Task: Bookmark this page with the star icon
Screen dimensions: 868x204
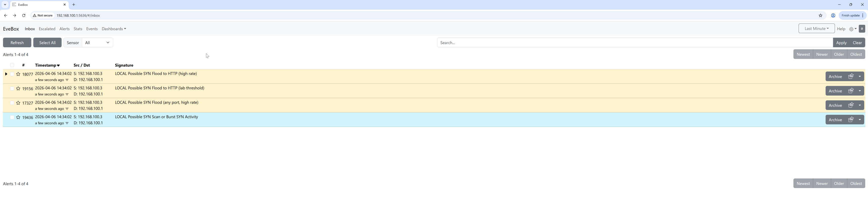Action: pyautogui.click(x=821, y=15)
